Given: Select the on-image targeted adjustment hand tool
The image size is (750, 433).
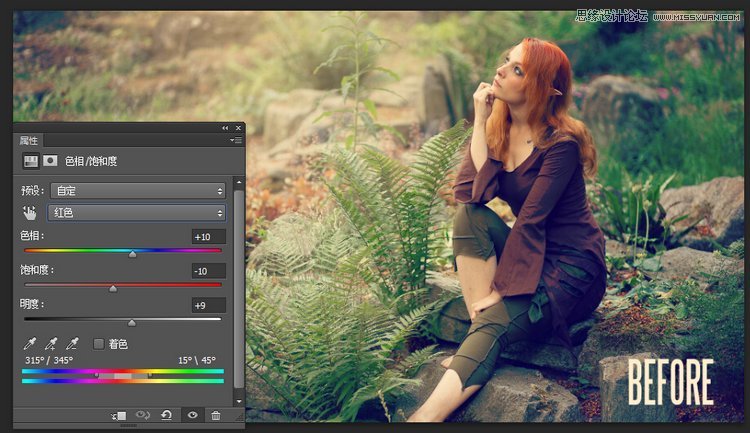Looking at the screenshot, I should [29, 213].
